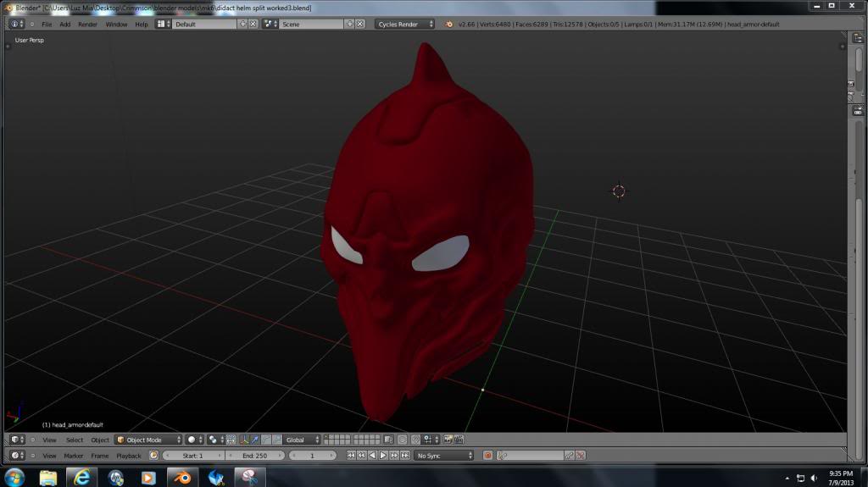This screenshot has width=868, height=487.
Task: Toggle the 3D manipulator widget
Action: [244, 440]
